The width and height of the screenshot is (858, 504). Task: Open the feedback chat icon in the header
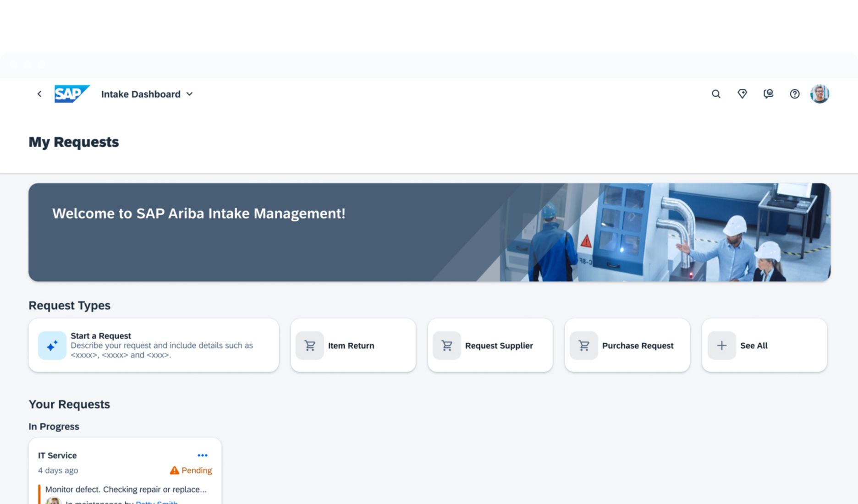(768, 94)
